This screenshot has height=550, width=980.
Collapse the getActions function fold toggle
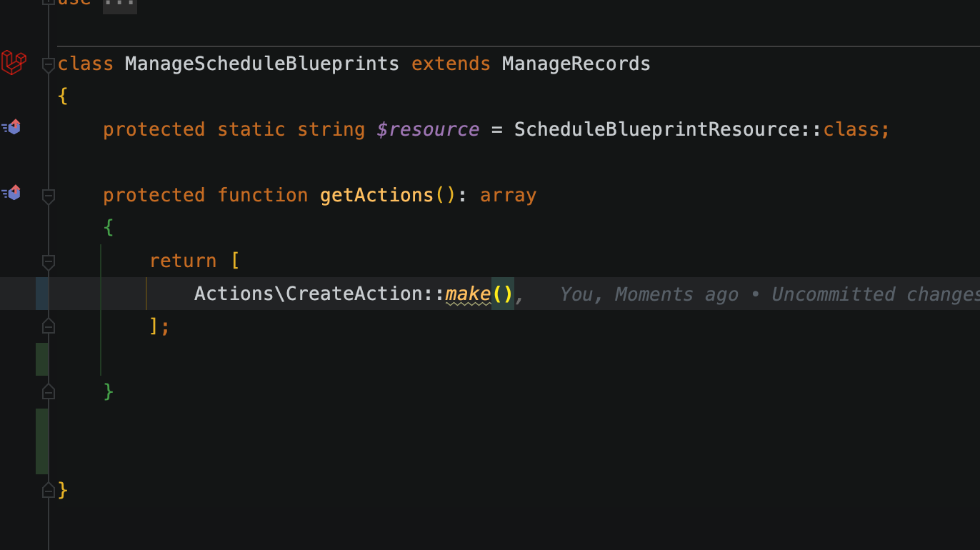click(48, 196)
